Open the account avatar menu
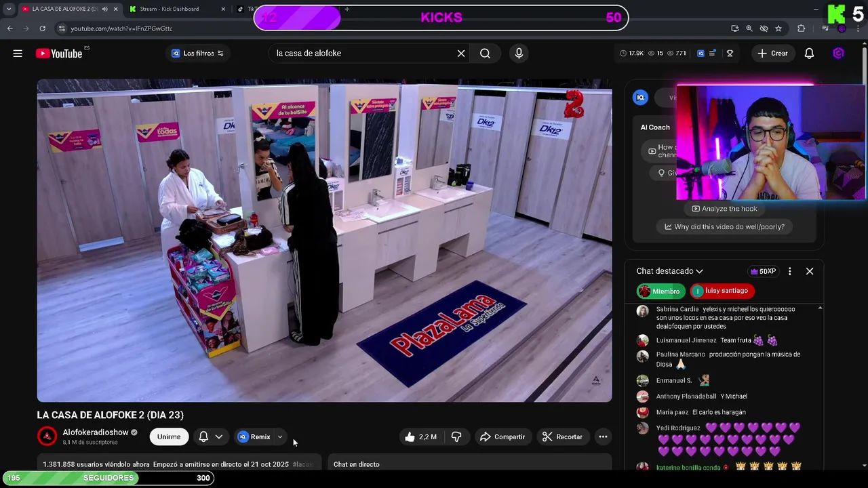The height and width of the screenshot is (488, 868). point(838,54)
